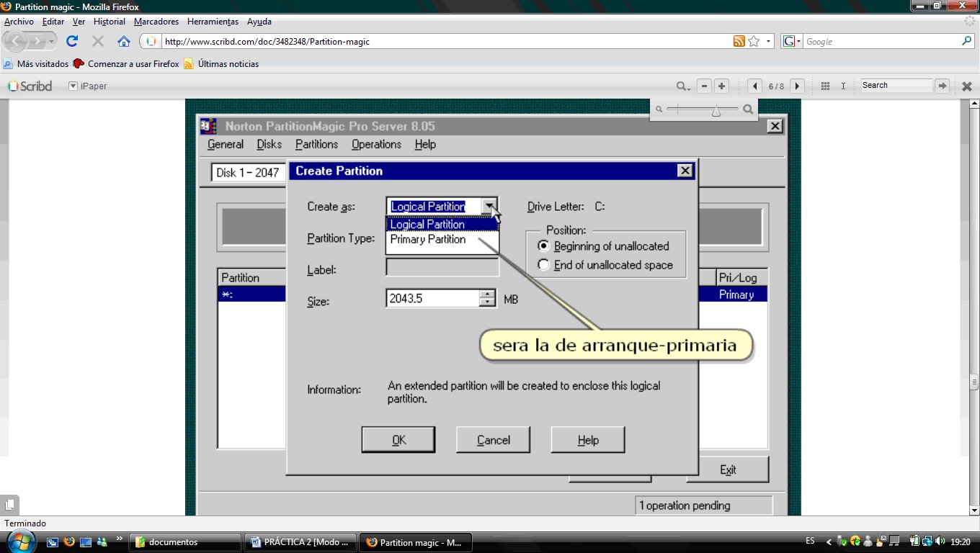Viewport: 980px width, 553px height.
Task: Choose End of unallocated space option
Action: 544,265
